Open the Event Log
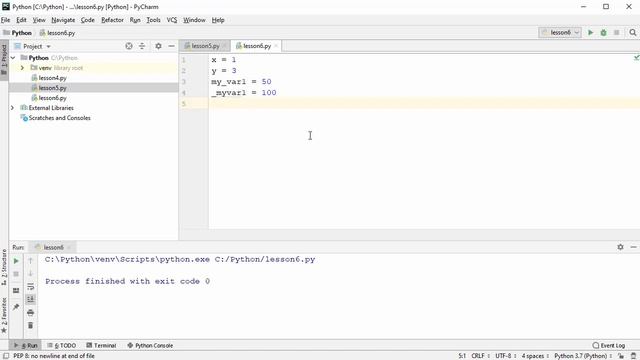Viewport: 640px width, 360px height. [x=609, y=345]
